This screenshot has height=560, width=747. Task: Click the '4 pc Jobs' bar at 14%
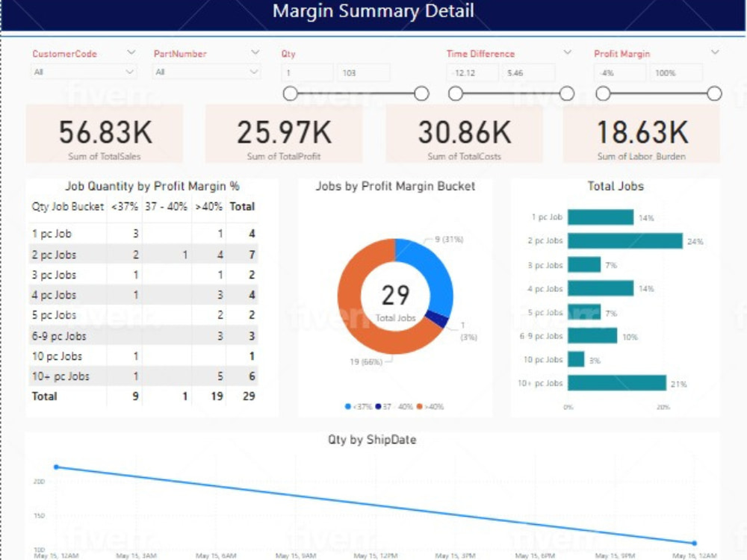pos(601,288)
